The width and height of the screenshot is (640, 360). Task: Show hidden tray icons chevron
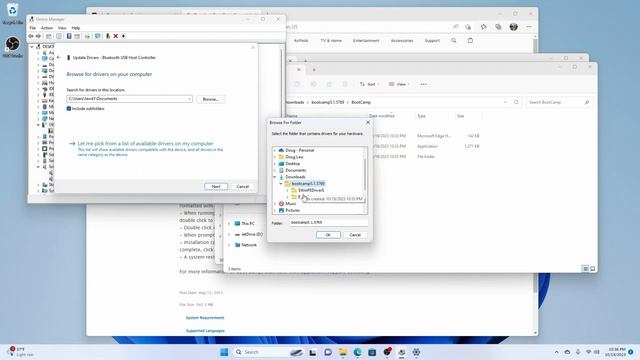coord(556,352)
